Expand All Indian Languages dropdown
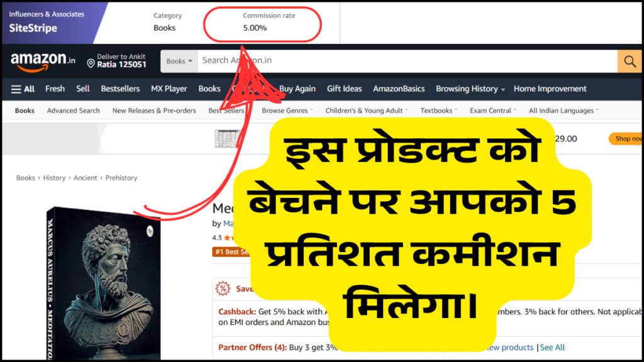Screen dimensions: 644x362 pos(563,111)
